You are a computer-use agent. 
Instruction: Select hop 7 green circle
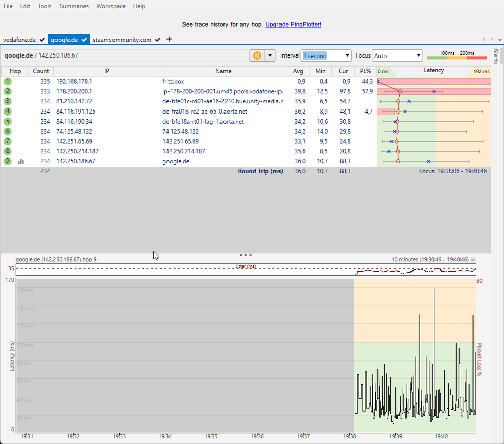click(8, 141)
